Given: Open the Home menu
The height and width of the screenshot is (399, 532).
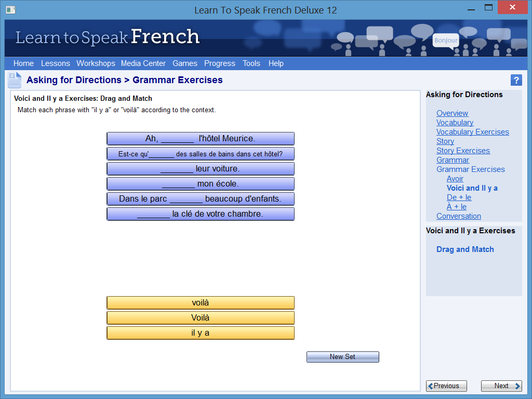Looking at the screenshot, I should (23, 63).
